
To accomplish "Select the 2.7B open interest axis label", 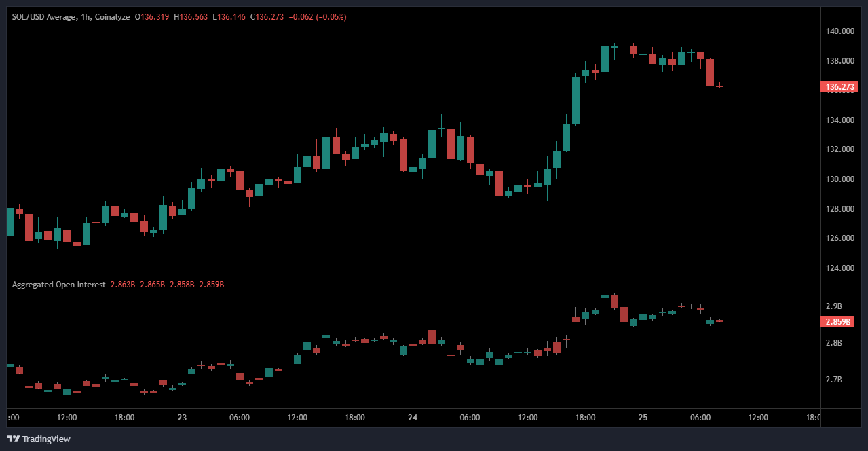I will pos(833,380).
